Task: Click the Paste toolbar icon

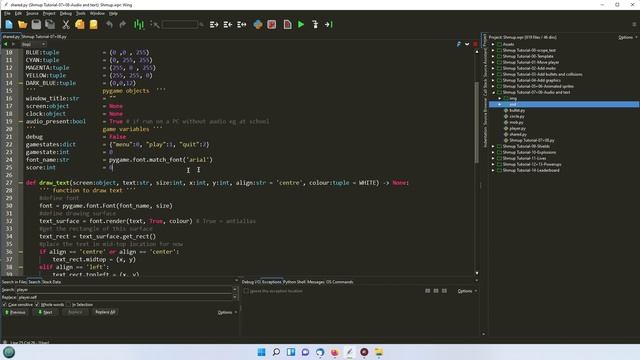Action: click(93, 24)
